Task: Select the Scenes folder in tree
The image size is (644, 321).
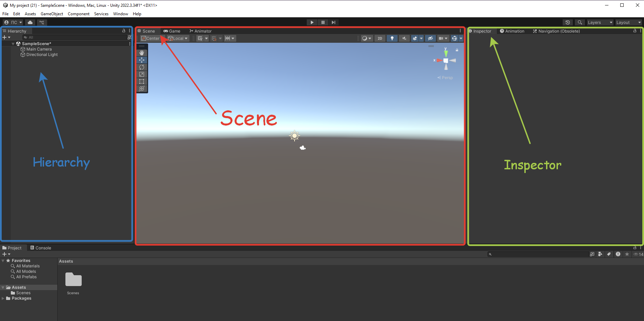Action: pos(23,293)
